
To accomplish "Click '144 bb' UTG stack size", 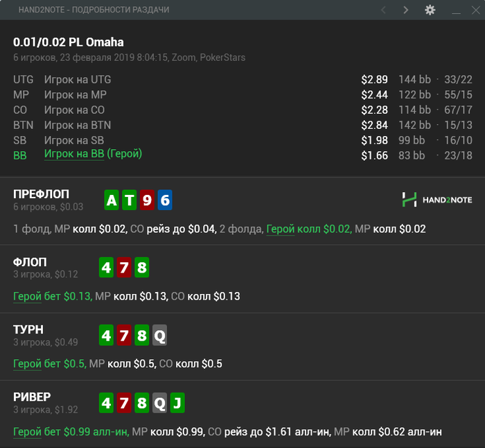I will tap(414, 80).
